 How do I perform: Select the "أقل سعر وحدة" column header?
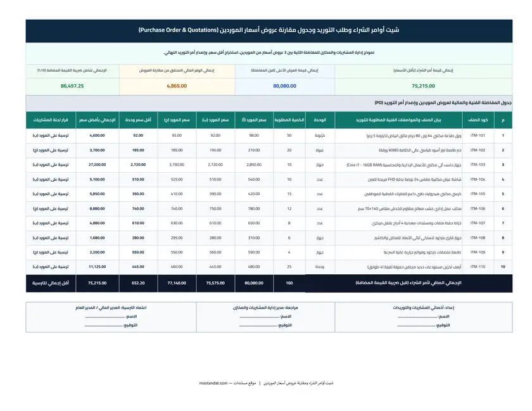(x=138, y=120)
